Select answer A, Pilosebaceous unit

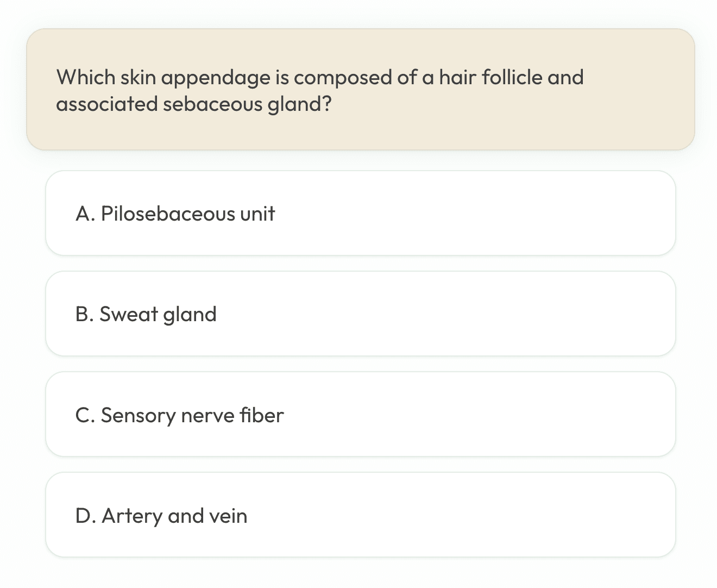pyautogui.click(x=360, y=213)
